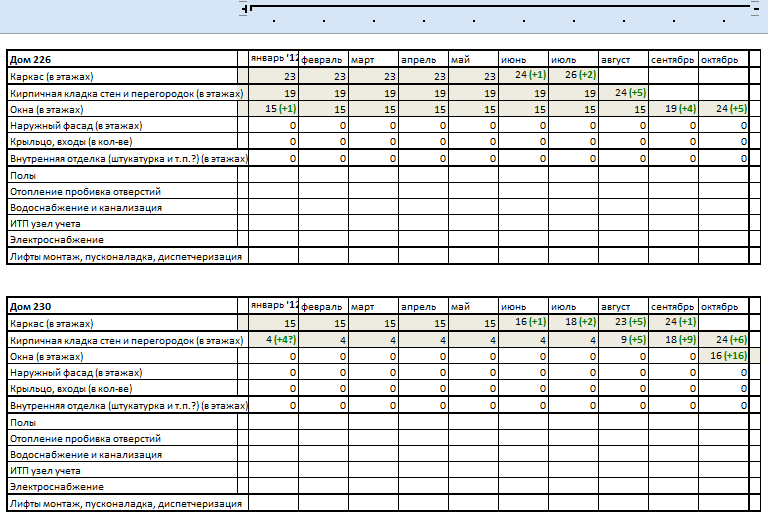Click the "9 (+5)" август cell
The image size is (768, 516).
pos(623,340)
